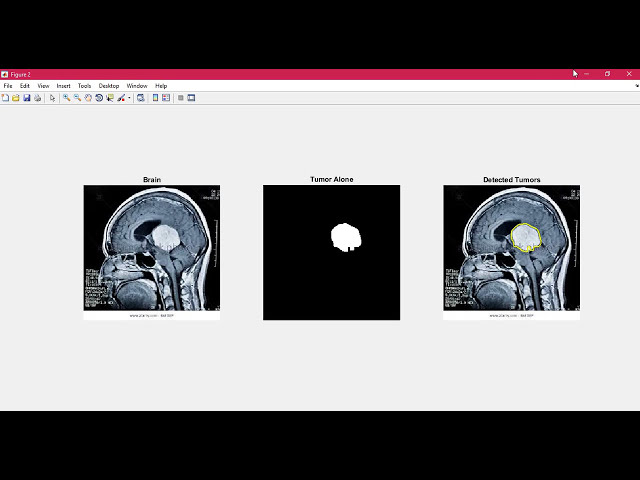The height and width of the screenshot is (480, 640).
Task: Click the Tumor Alone mask image
Action: click(331, 252)
